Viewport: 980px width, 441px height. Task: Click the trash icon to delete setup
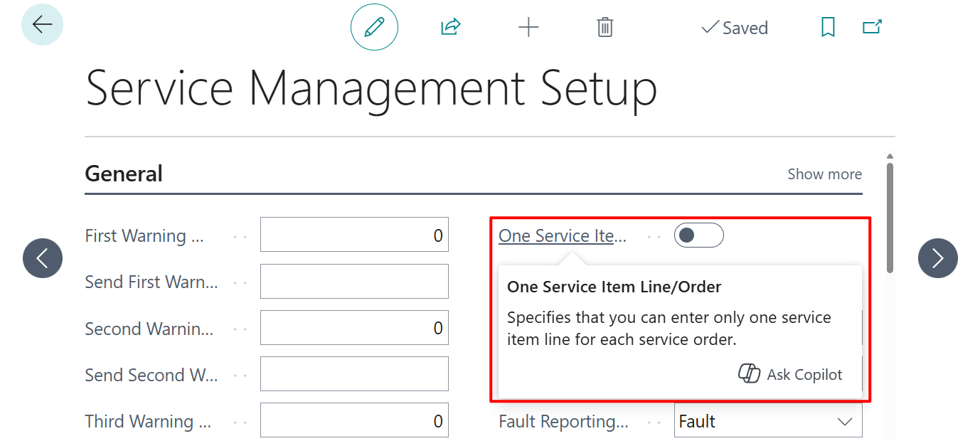tap(604, 27)
